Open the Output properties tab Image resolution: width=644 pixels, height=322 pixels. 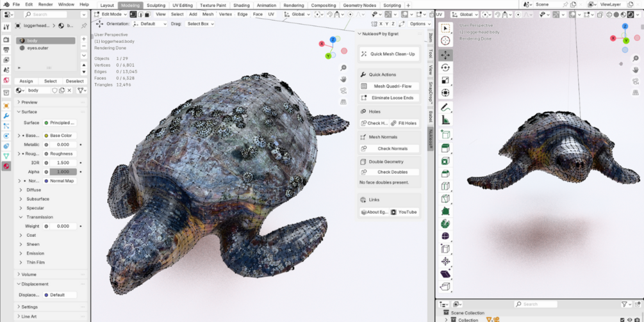pyautogui.click(x=6, y=50)
